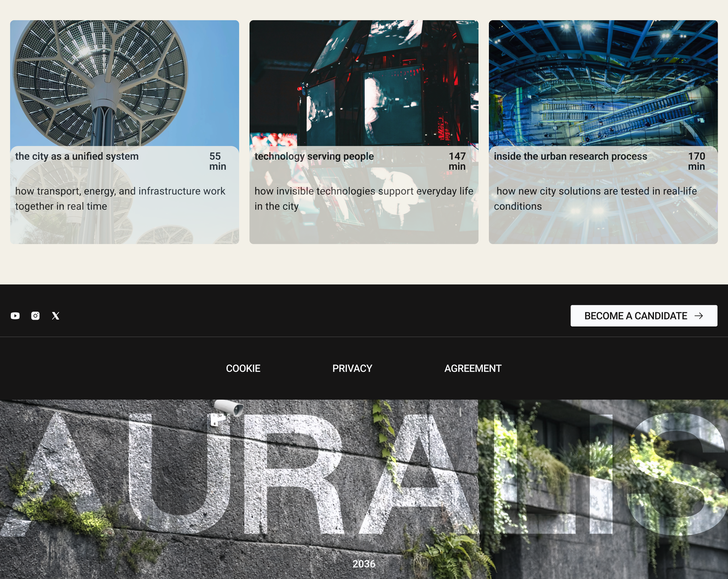Click the 147 min duration label
728x579 pixels.
point(457,161)
